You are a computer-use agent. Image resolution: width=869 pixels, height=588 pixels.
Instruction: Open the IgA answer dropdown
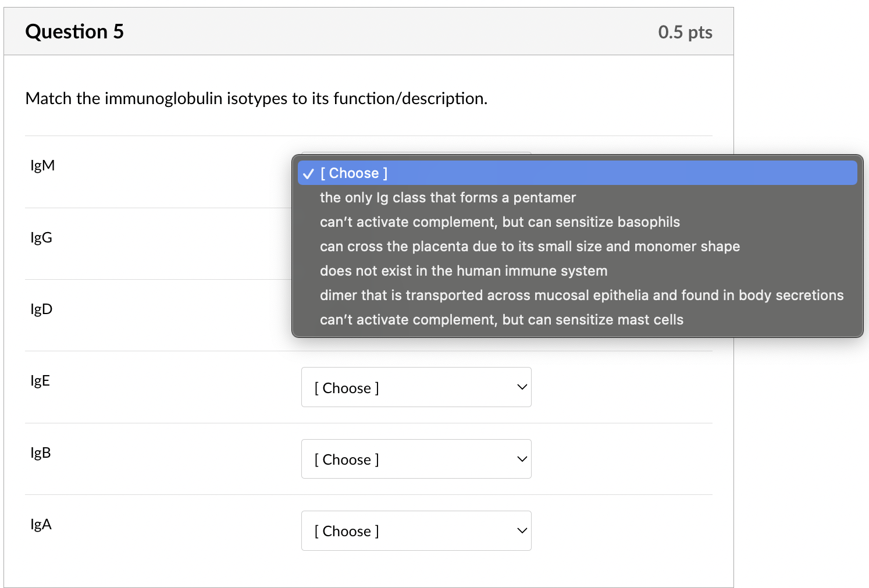click(416, 530)
